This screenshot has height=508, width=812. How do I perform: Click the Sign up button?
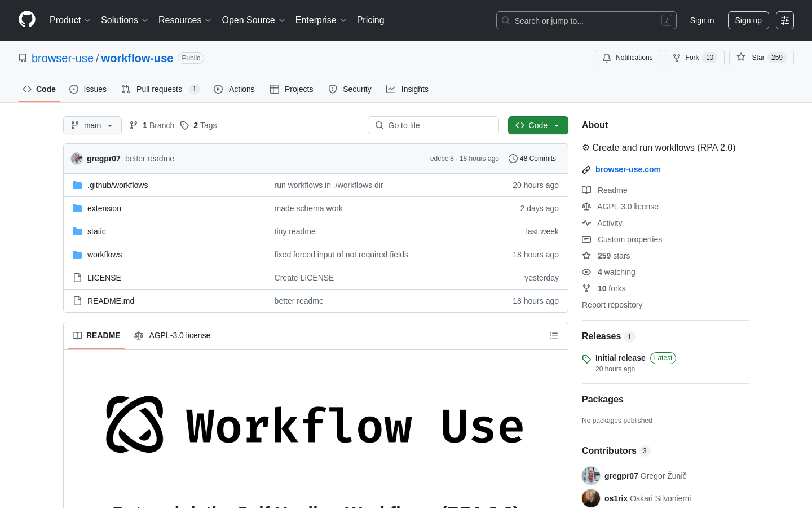point(748,20)
